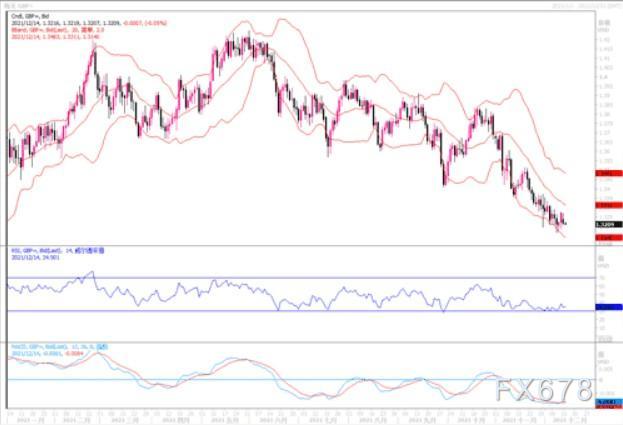The height and width of the screenshot is (425, 623).
Task: Click the FX678 watermark logo
Action: (x=544, y=390)
